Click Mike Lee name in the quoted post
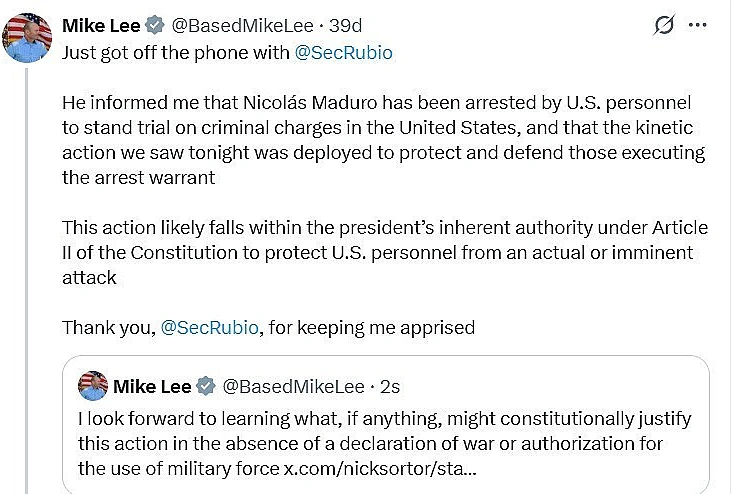The image size is (746, 494). (152, 386)
